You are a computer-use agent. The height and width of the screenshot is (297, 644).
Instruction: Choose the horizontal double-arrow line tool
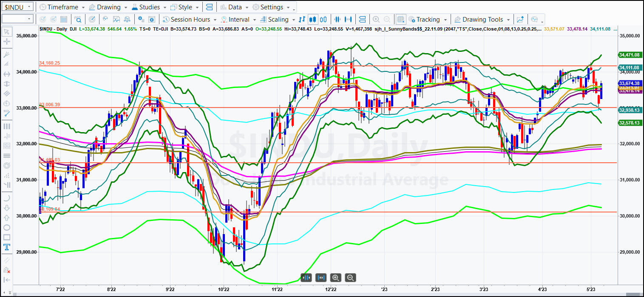pyautogui.click(x=6, y=74)
